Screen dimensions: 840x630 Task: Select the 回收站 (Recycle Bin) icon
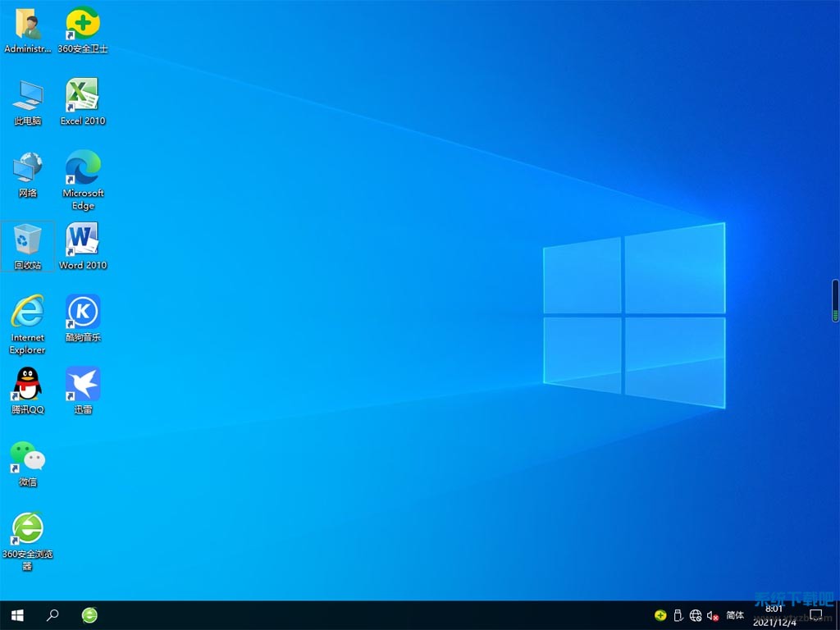tap(27, 240)
